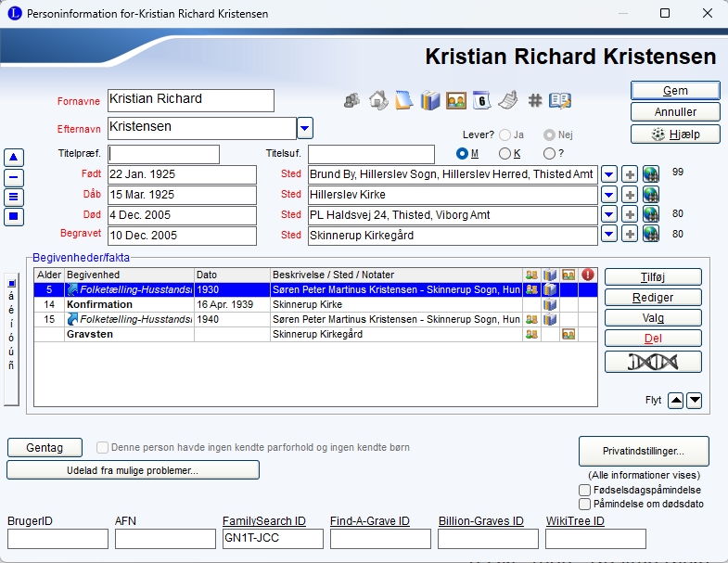This screenshot has height=563, width=728.
Task: Click the calendar icon showing number 6
Action: pyautogui.click(x=481, y=100)
